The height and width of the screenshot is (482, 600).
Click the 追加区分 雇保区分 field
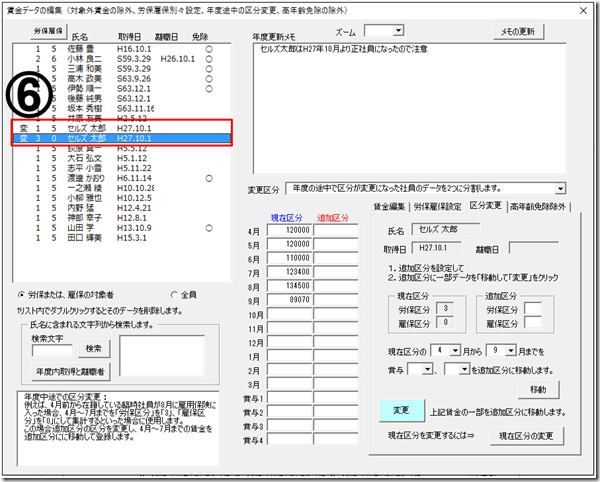(533, 323)
